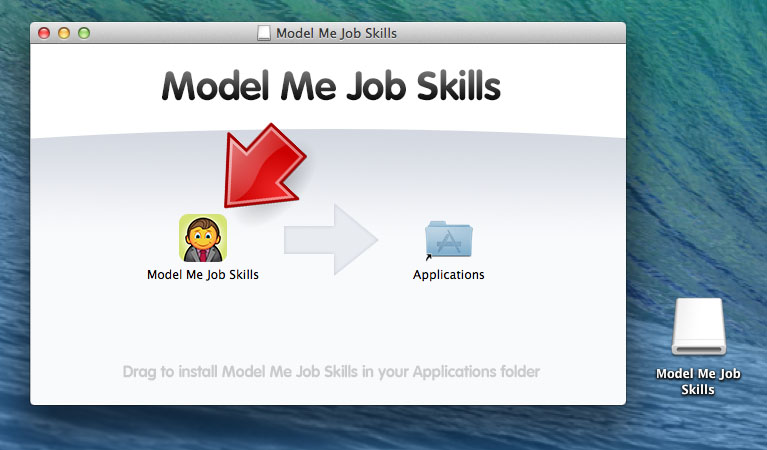Click the cartoon businessman face in app icon
The height and width of the screenshot is (450, 767).
tap(203, 236)
